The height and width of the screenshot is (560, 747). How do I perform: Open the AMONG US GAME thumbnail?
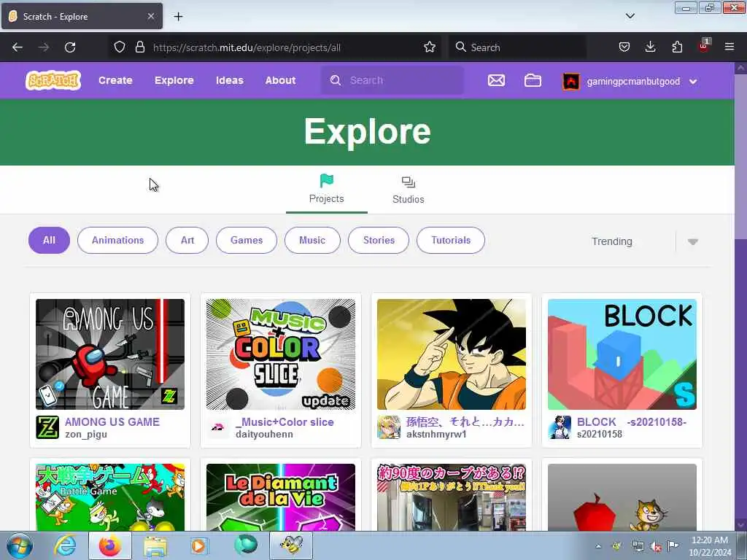[x=110, y=354]
